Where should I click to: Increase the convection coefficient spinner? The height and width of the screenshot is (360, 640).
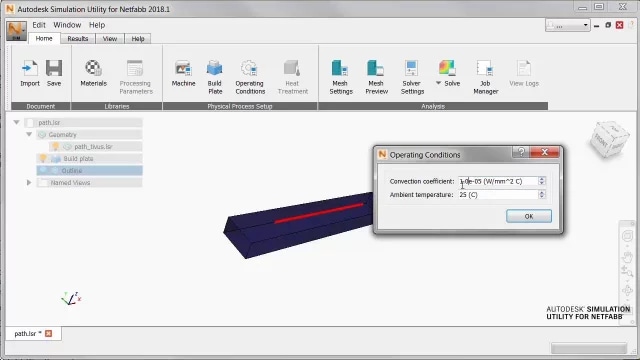tap(542, 179)
